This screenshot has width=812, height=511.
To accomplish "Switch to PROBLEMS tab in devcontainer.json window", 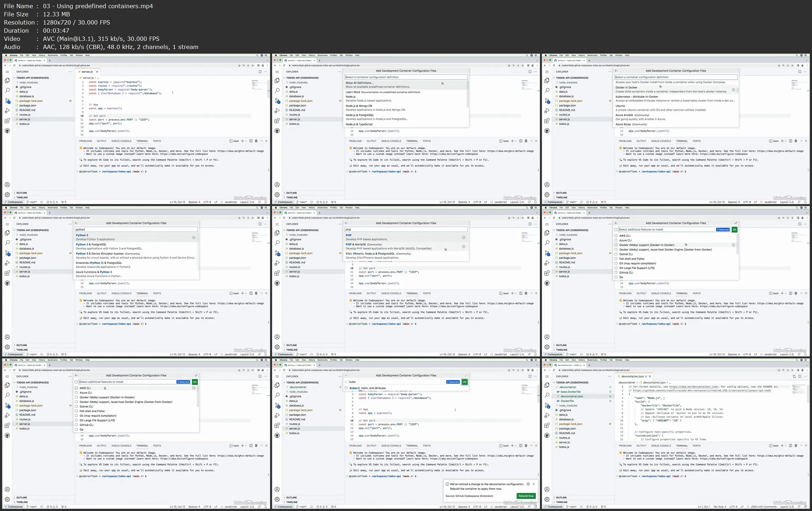I will 625,446.
